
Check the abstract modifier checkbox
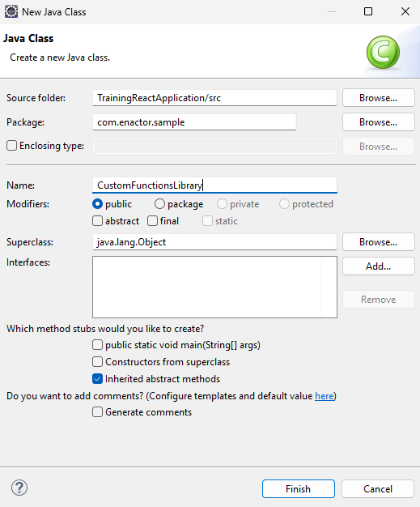[x=98, y=221]
